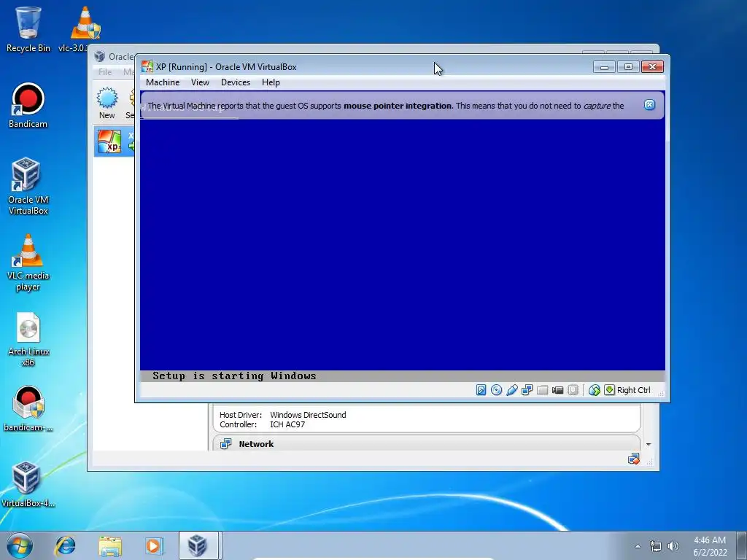Click the Network section icon in Manager
Viewport: 747px width, 560px height.
pos(225,444)
